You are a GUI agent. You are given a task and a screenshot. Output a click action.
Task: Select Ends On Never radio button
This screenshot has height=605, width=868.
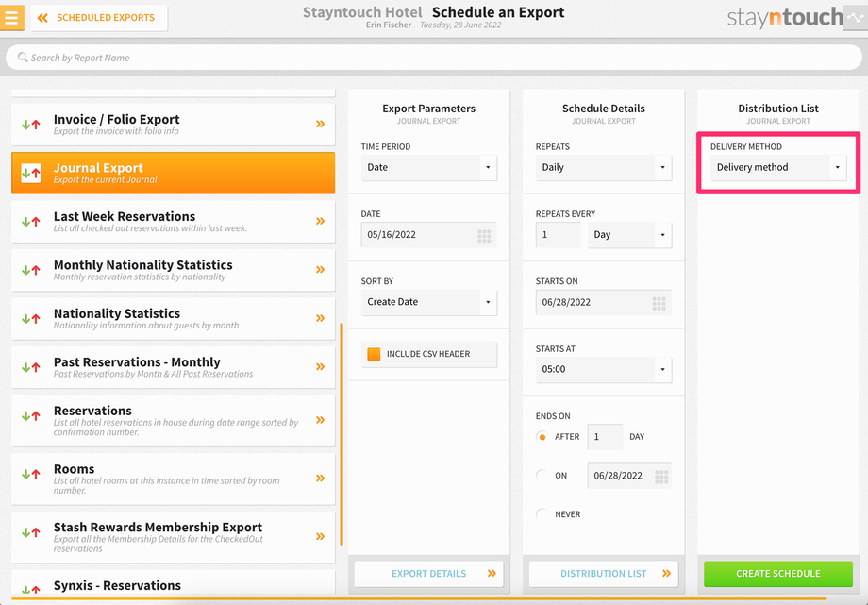click(x=542, y=514)
